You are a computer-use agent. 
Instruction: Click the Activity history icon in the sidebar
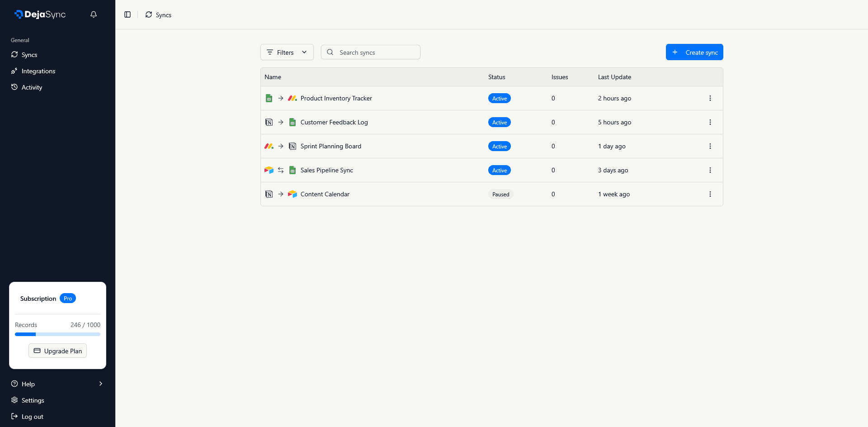pos(14,87)
